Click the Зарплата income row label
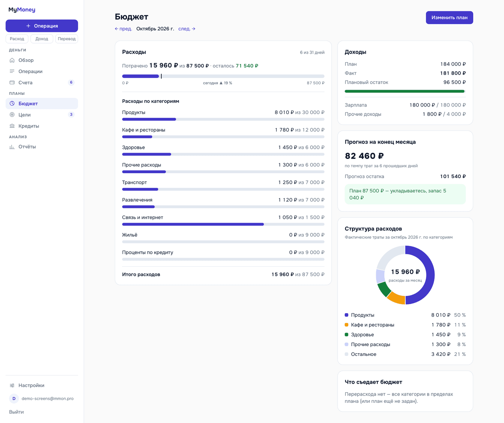Viewport: 504px width, 423px height. coord(356,105)
